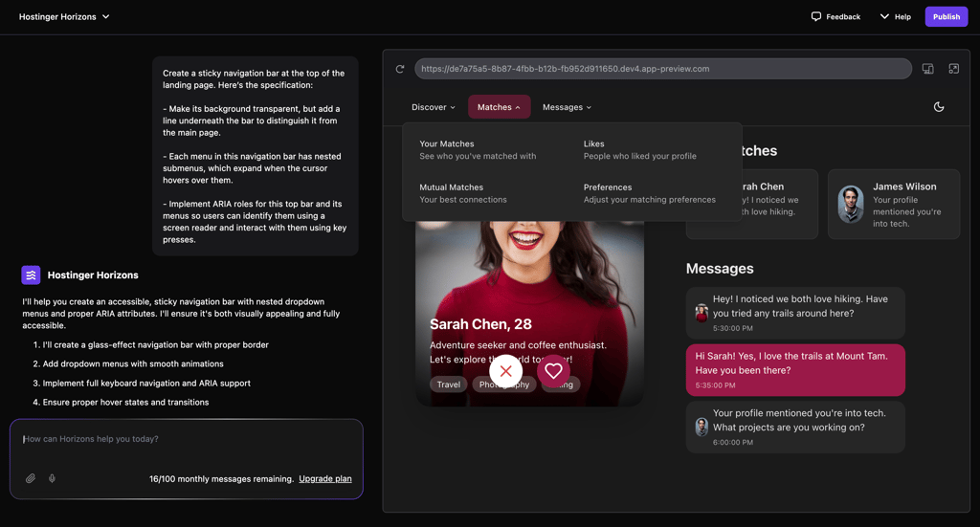Reject Sarah Chen with the X button
Screen dimensions: 980x527
pos(505,371)
